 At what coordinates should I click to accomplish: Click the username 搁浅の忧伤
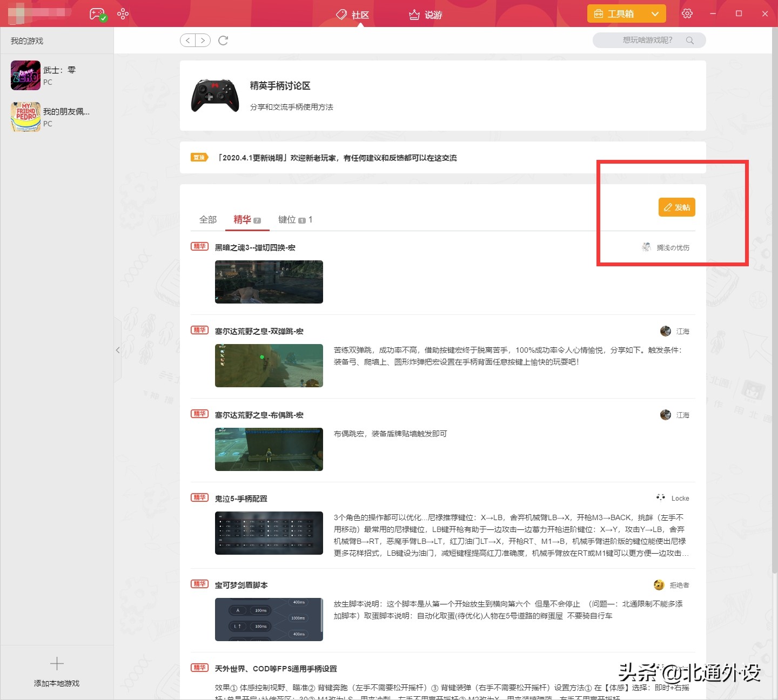click(673, 248)
